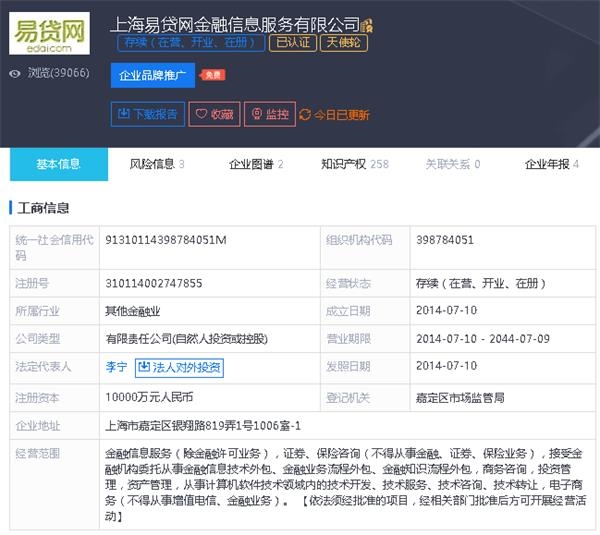
Task: Click the 已认证 verified tag
Action: point(293,42)
